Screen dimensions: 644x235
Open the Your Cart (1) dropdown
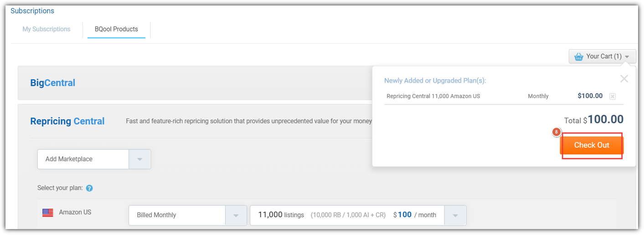point(602,57)
